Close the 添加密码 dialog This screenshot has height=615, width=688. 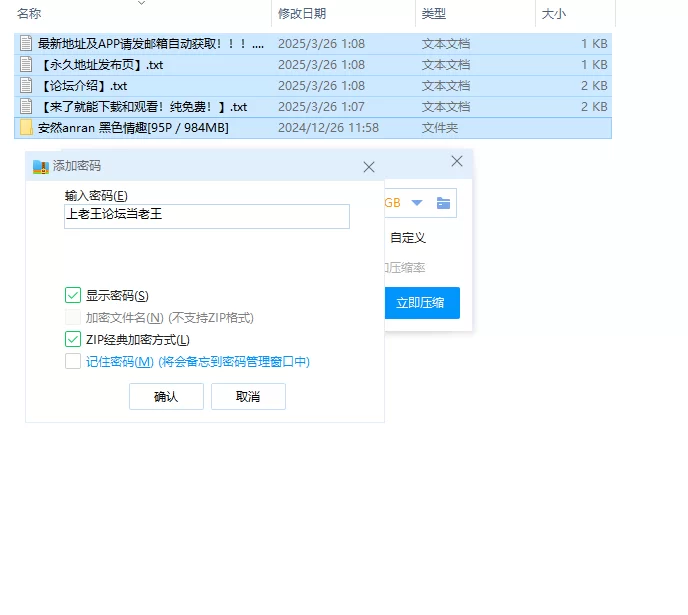368,167
